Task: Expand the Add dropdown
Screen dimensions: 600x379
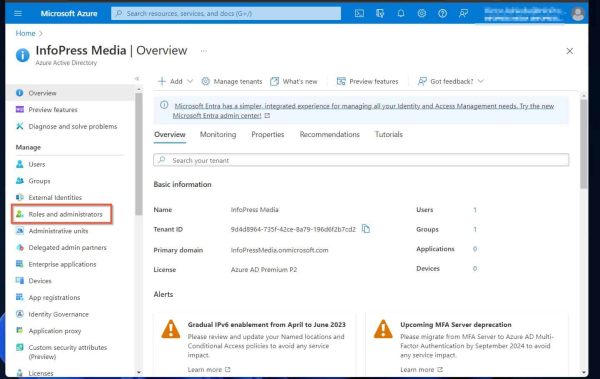Action: [175, 81]
